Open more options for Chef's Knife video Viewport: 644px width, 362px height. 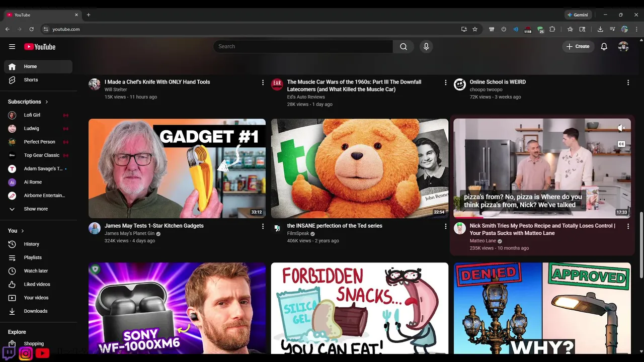pyautogui.click(x=263, y=82)
